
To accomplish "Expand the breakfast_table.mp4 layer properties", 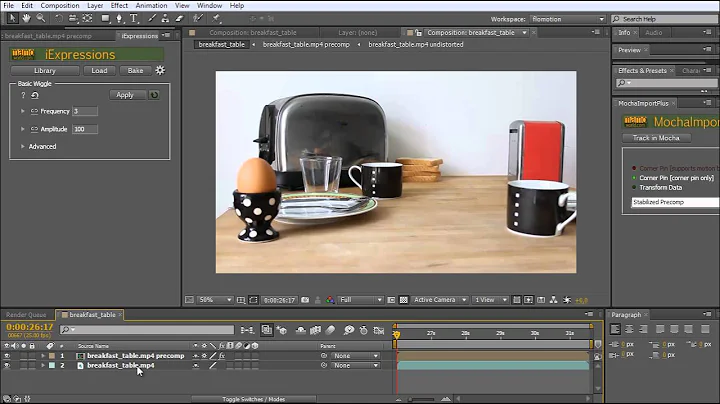I will pos(43,365).
